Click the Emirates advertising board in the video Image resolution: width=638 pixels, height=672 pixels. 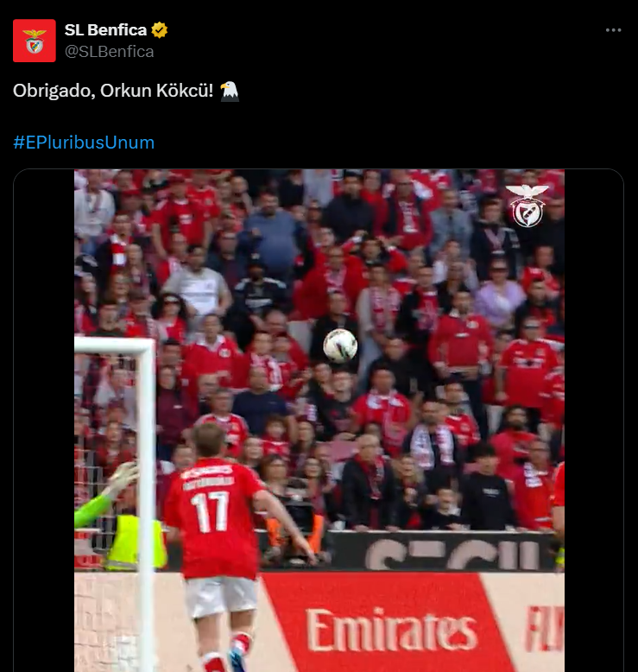tap(391, 631)
